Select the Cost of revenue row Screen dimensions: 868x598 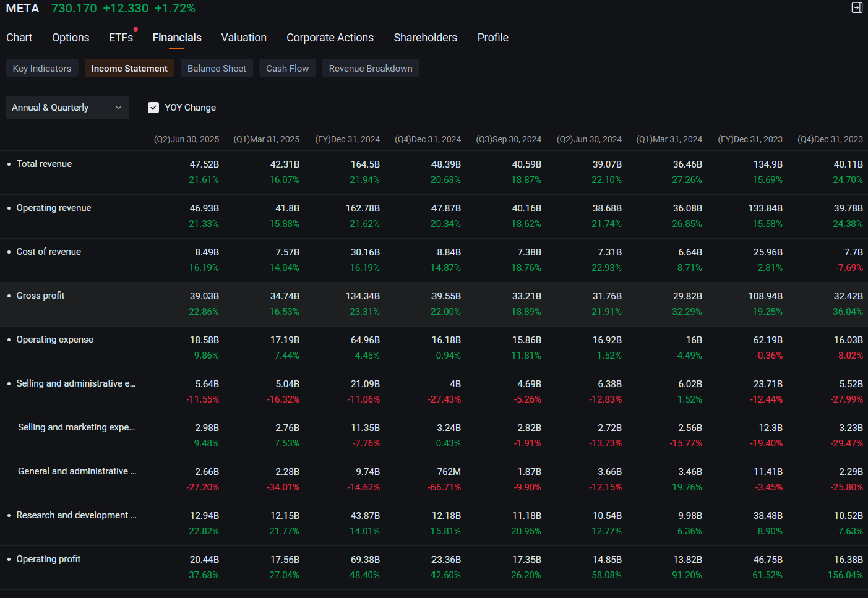click(434, 260)
